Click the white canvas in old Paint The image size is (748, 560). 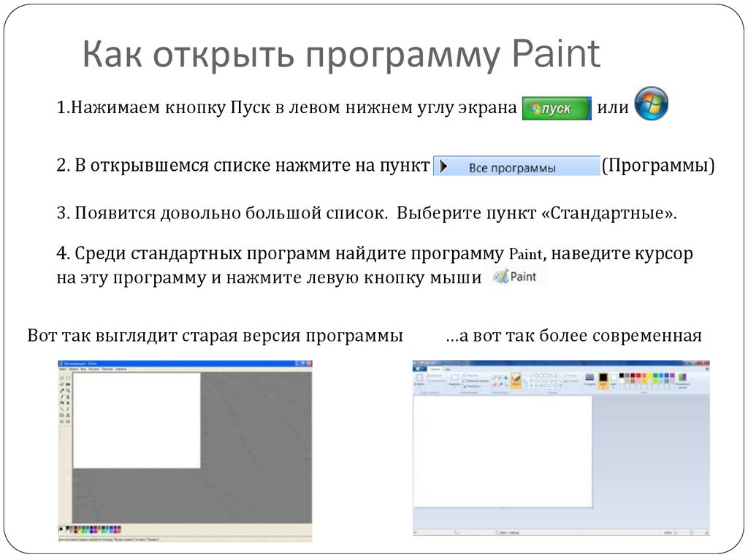click(137, 421)
